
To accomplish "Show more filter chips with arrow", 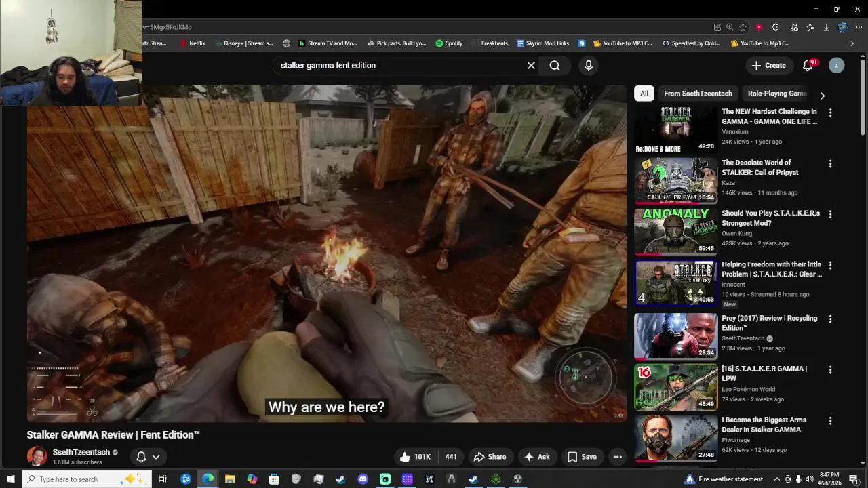I will tap(822, 96).
